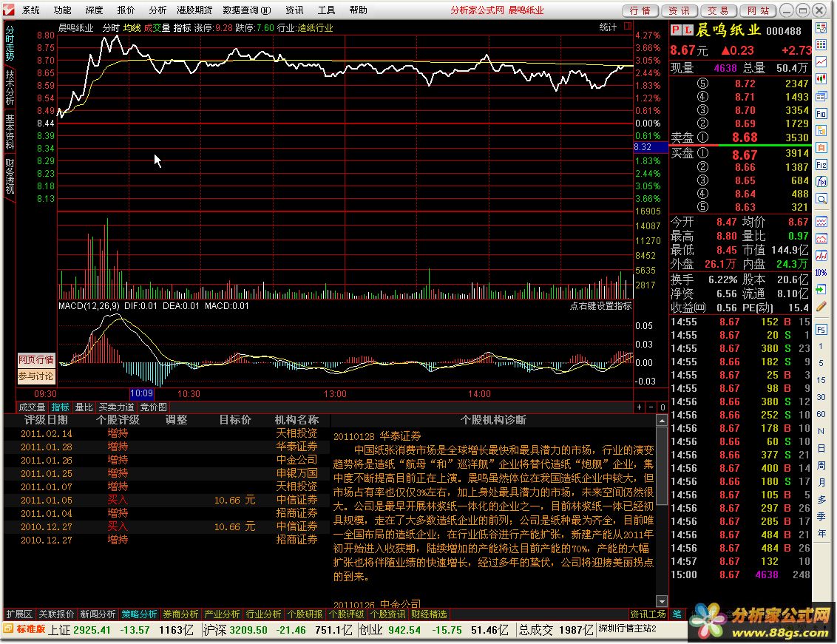Click the candlestick chart icon

click(821, 80)
